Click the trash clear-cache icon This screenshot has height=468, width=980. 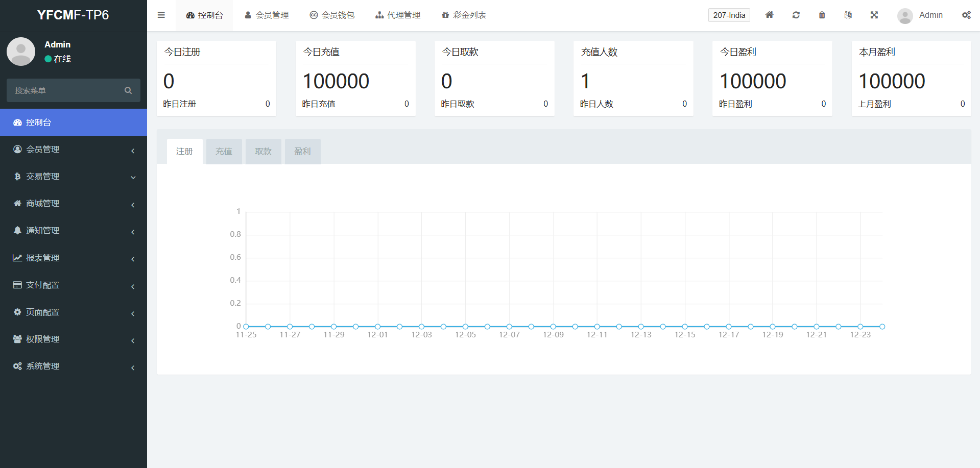822,15
